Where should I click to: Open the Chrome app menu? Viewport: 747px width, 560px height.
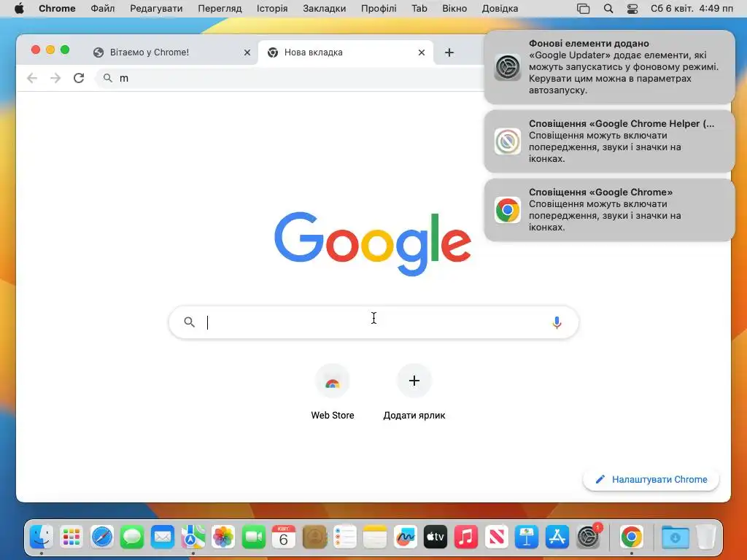tap(57, 9)
